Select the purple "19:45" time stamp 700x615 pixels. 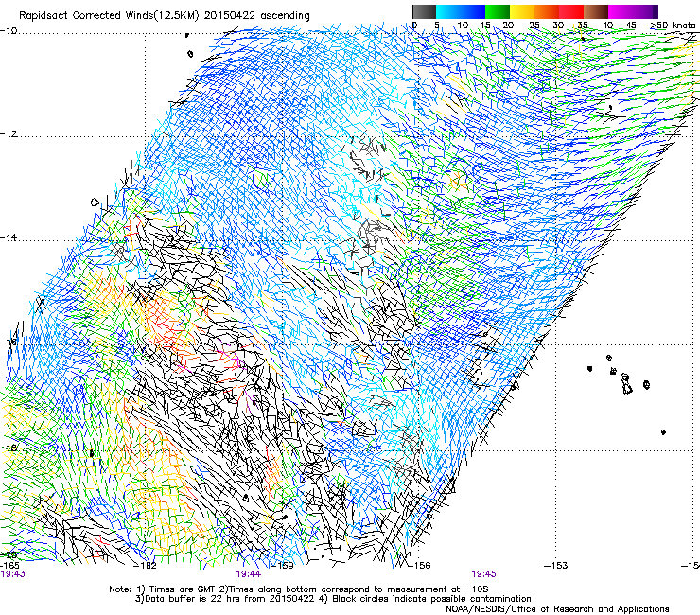483,574
